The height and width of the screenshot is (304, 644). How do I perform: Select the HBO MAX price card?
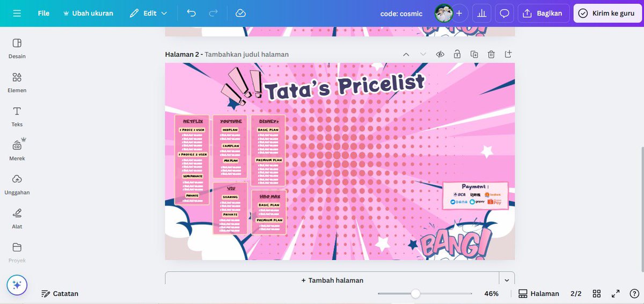[x=269, y=212]
